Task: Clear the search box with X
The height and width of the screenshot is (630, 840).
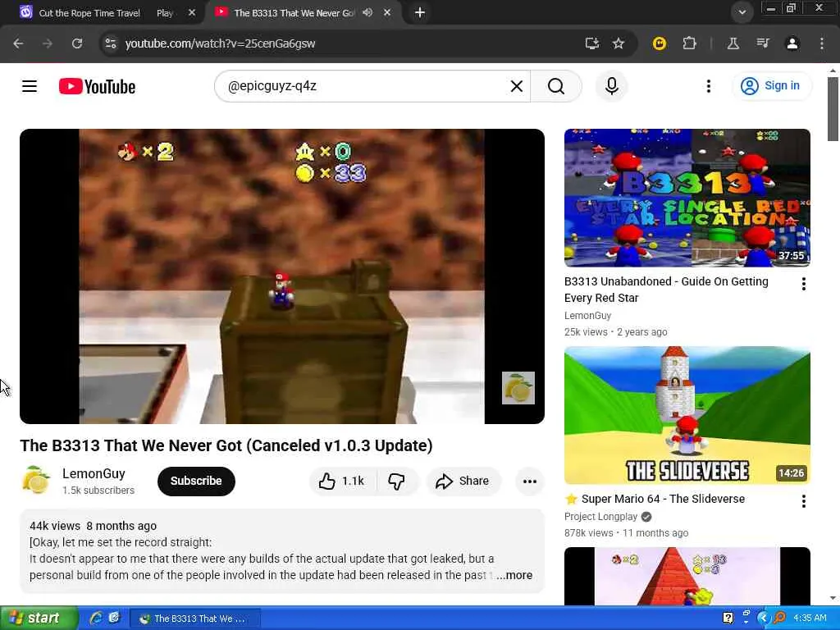Action: pyautogui.click(x=517, y=86)
